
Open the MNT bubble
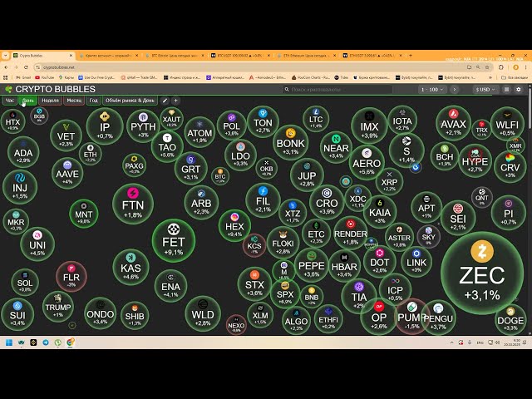coord(83,214)
